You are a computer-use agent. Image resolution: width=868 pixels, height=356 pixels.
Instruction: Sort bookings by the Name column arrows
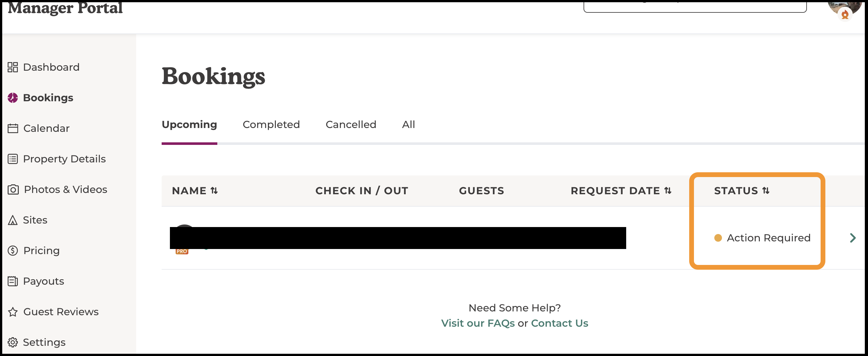click(214, 191)
